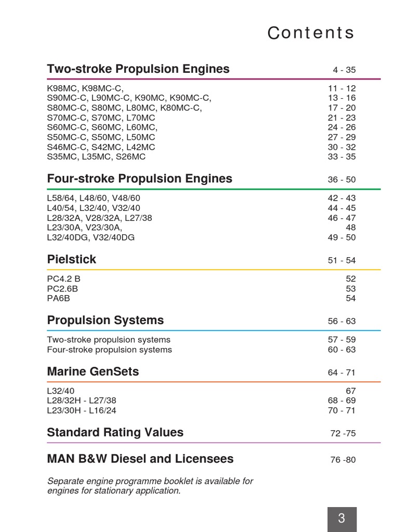Click the Two-stroke Propulsion Engines heading
This screenshot has width=399, height=532.
pyautogui.click(x=138, y=69)
